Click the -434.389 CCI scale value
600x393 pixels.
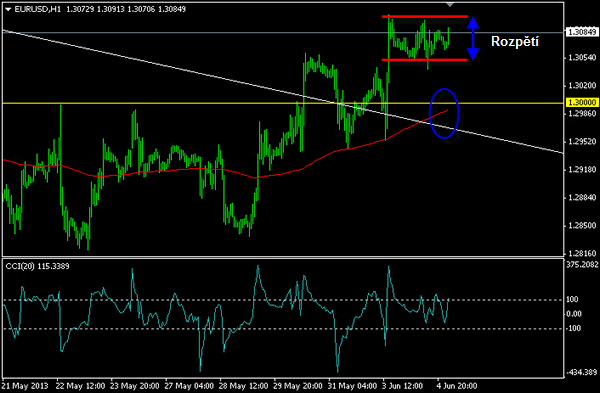click(581, 372)
